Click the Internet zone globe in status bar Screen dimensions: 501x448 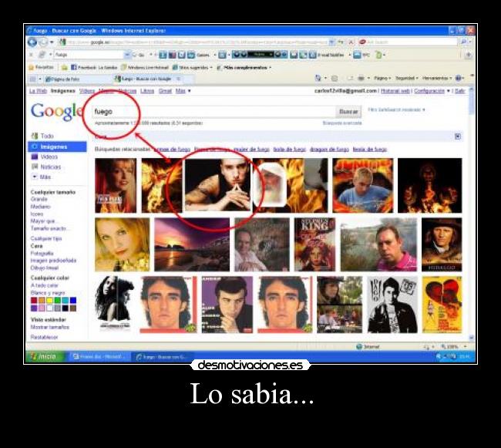359,346
